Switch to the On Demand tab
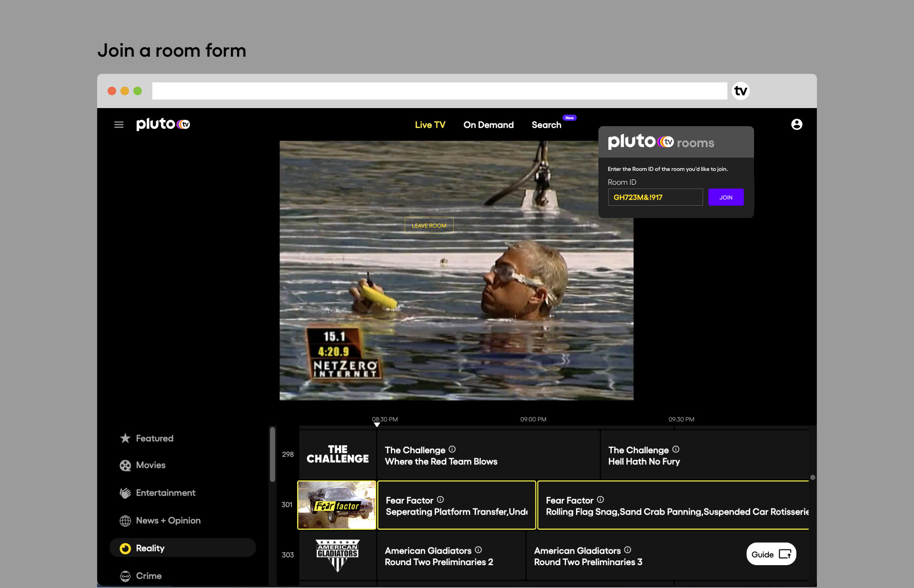This screenshot has height=588, width=914. [x=488, y=125]
